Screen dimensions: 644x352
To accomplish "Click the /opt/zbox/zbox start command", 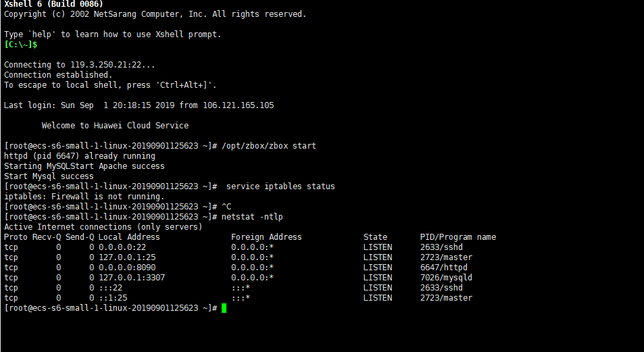I will [x=268, y=146].
